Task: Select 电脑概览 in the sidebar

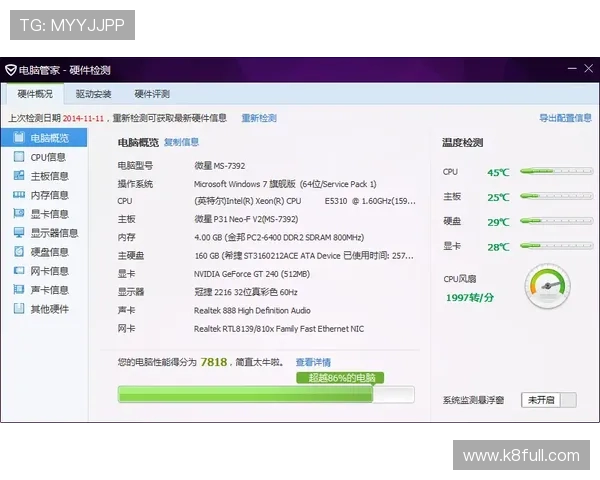Action: (x=44, y=137)
